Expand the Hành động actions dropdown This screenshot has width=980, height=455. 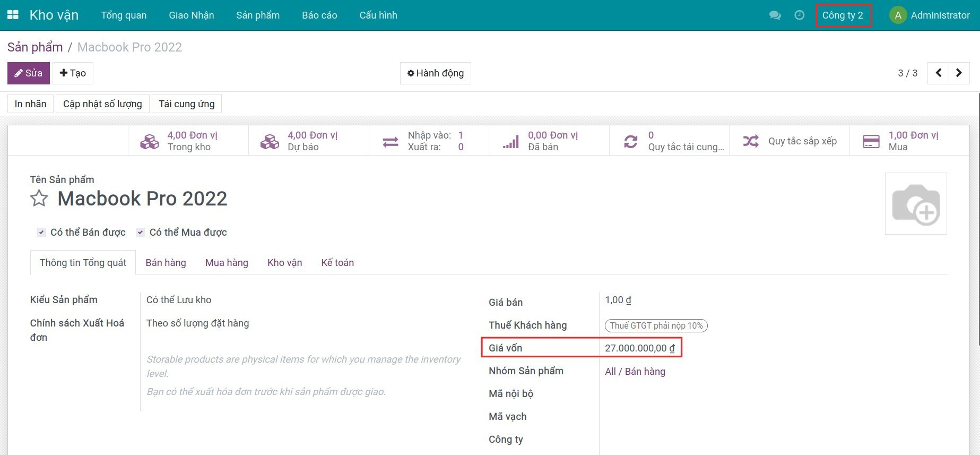point(435,73)
